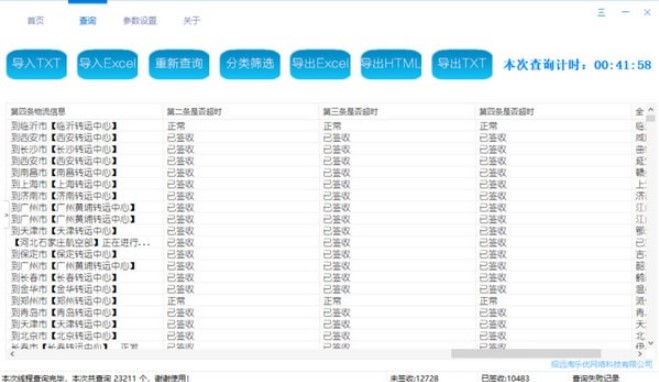
Task: Click the vertical scrollbar down arrow
Action: click(x=651, y=344)
